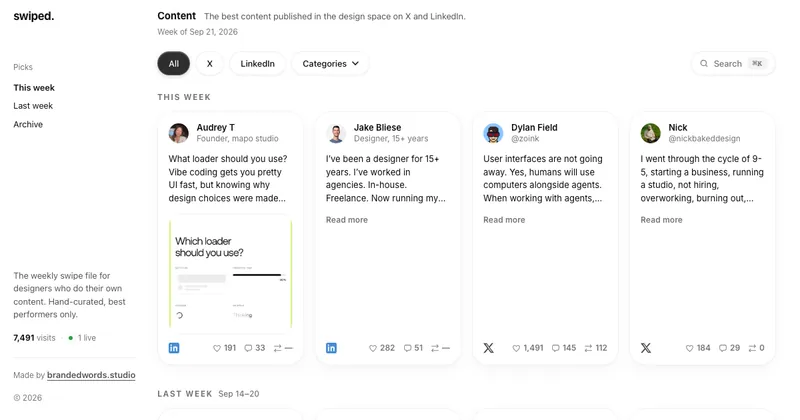Open the brandedwords.studio link
Image resolution: width=800 pixels, height=420 pixels.
[91, 375]
